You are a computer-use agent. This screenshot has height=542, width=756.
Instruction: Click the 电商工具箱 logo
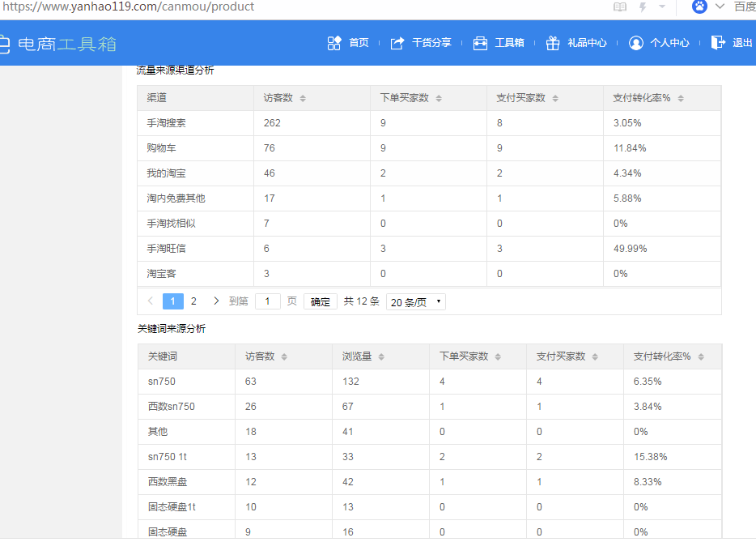coord(57,44)
